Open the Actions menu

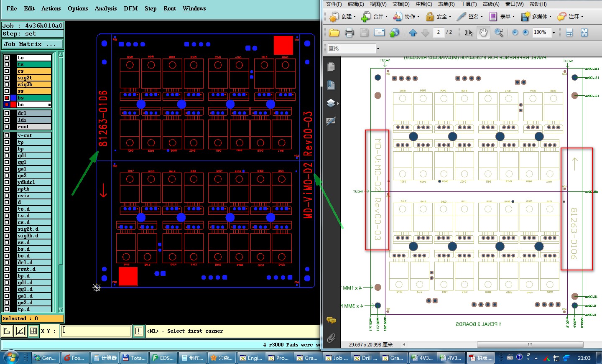51,8
